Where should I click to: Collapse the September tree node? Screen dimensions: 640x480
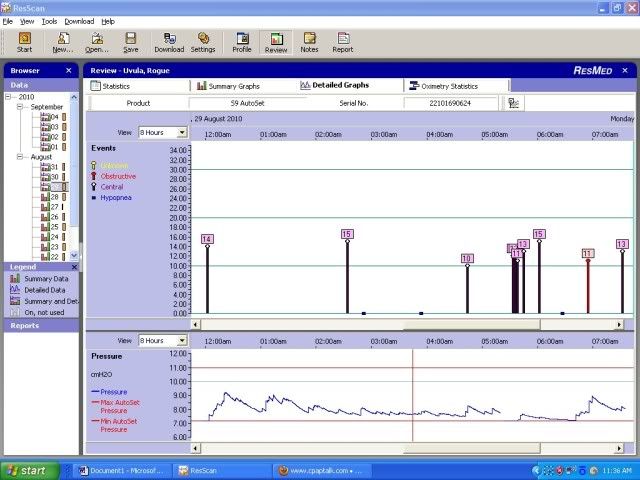click(x=21, y=107)
